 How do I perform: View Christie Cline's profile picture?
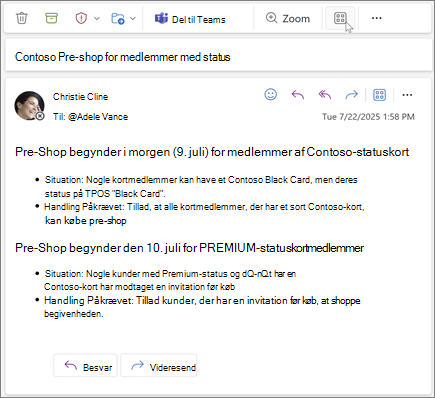pyautogui.click(x=29, y=106)
